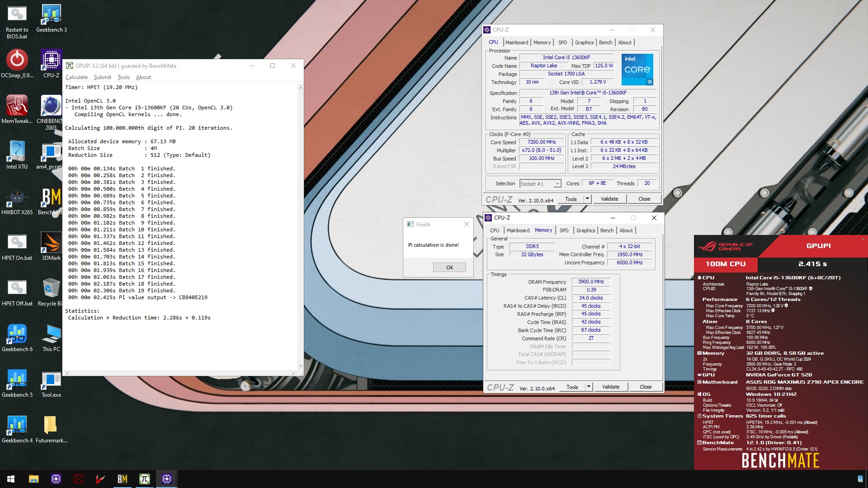868x488 pixels.
Task: Click Tools button in upper CPU-Z window
Action: (571, 199)
